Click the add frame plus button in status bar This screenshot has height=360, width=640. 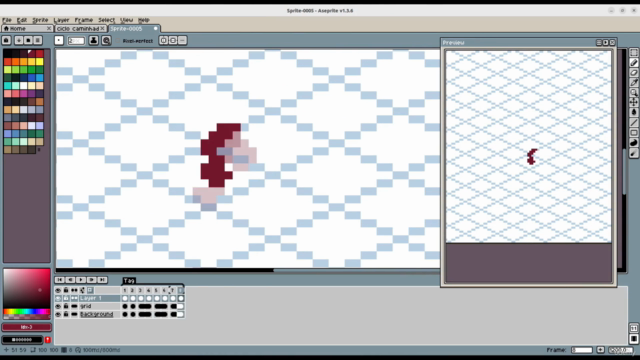pos(600,350)
